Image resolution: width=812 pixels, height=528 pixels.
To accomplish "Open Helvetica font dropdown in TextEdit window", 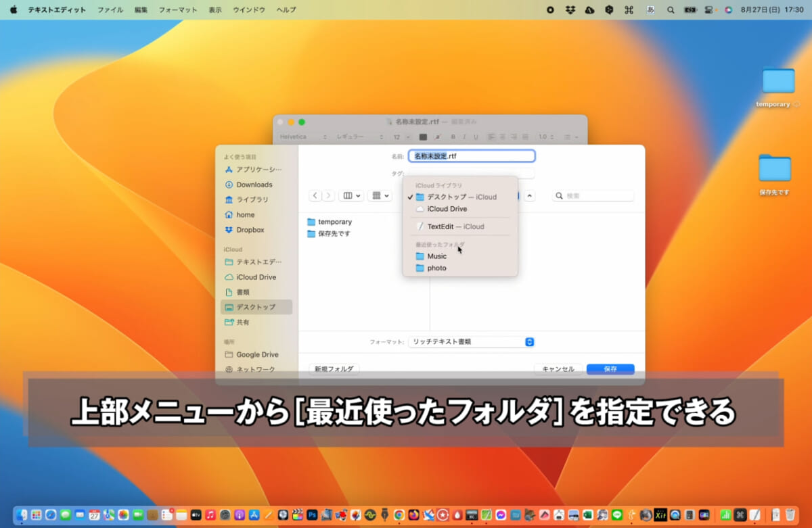I will 303,137.
